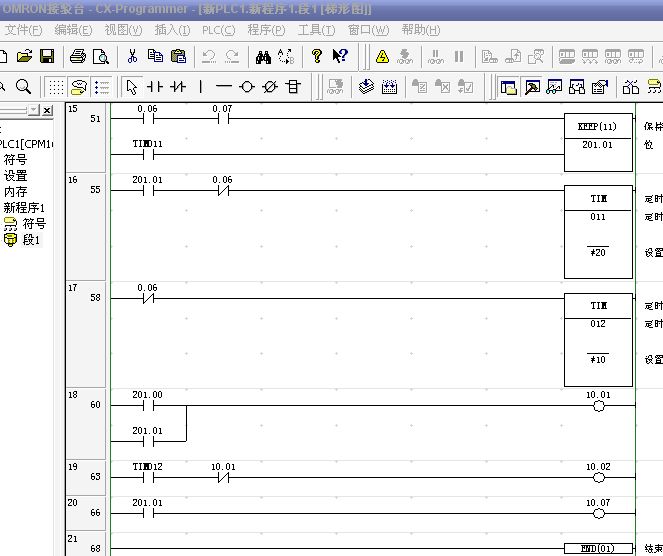Screen dimensions: 663x556
Task: Expand the PLC1[CPM1 tree node
Action: click(x=26, y=144)
